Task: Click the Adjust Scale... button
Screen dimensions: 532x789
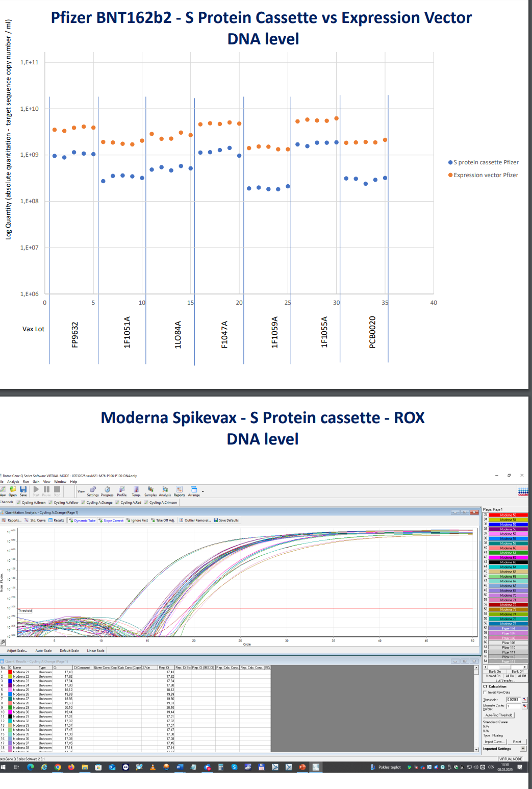Action: (17, 651)
